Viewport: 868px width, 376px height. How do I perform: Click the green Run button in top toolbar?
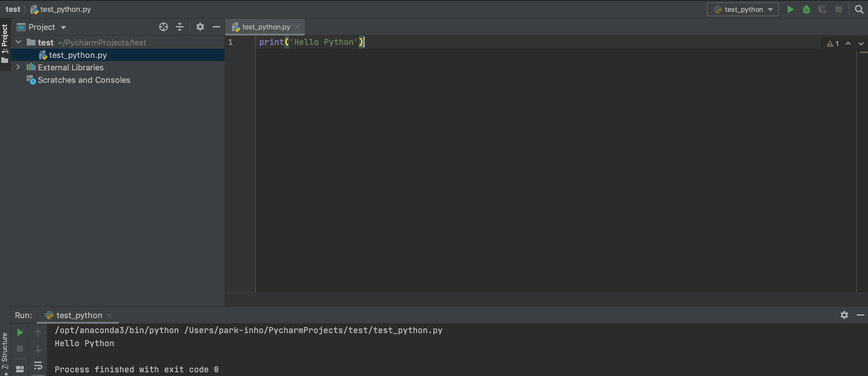coord(790,9)
